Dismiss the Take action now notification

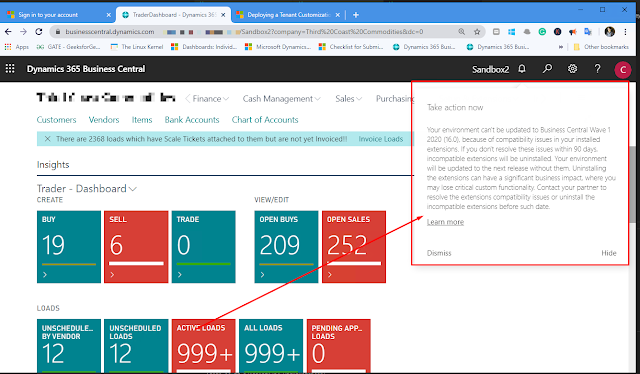pos(439,253)
